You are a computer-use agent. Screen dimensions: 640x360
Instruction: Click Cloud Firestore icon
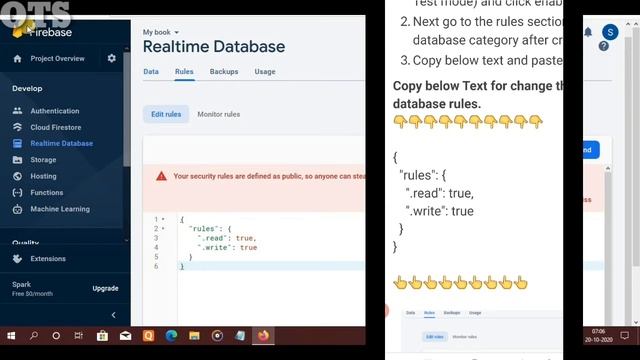[x=17, y=127]
